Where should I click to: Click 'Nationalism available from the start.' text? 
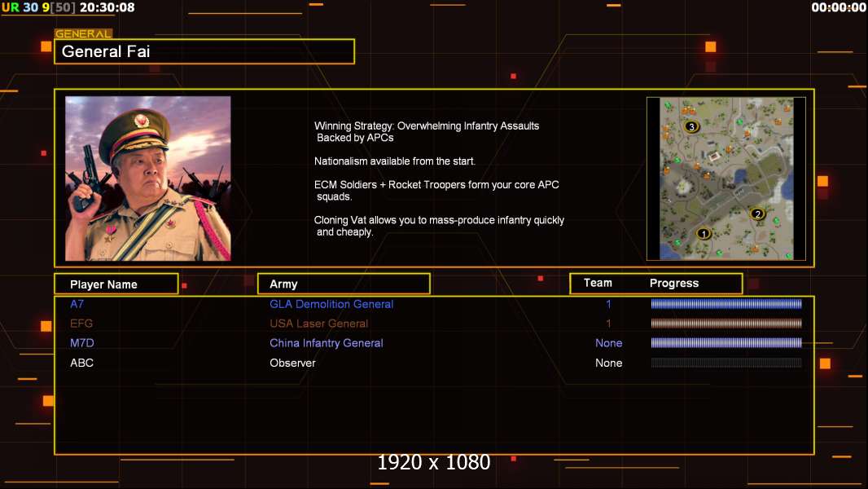(395, 161)
